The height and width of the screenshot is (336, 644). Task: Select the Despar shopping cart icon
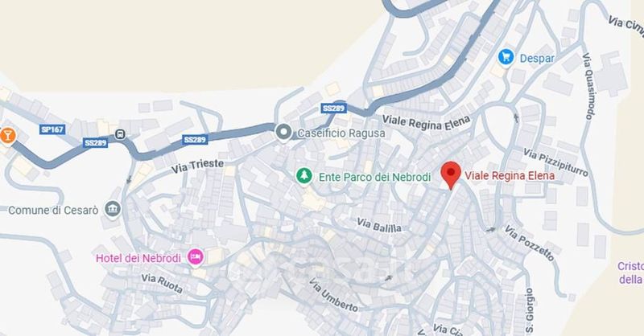click(x=506, y=57)
